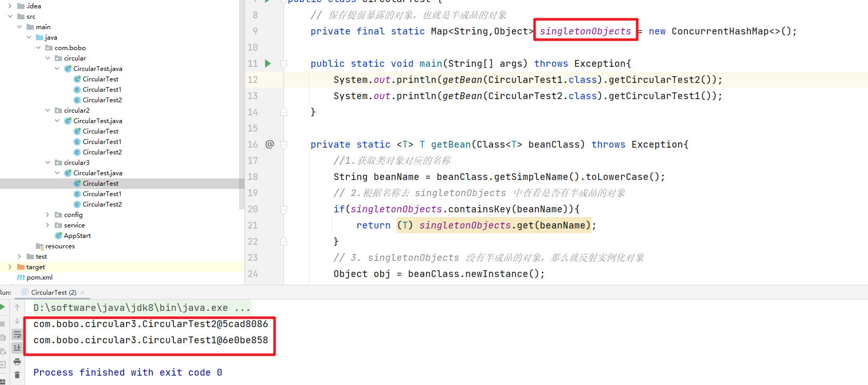Fold the getBean method at line 16

point(283,145)
